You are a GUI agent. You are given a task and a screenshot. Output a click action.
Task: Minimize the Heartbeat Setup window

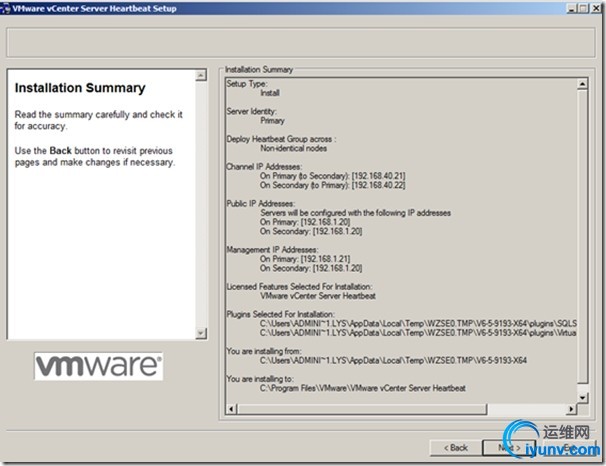coord(571,8)
